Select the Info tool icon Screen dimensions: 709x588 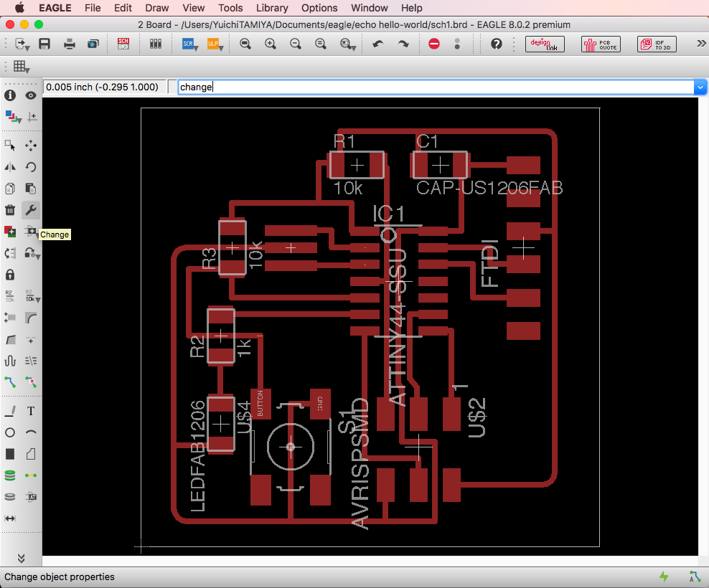click(10, 95)
